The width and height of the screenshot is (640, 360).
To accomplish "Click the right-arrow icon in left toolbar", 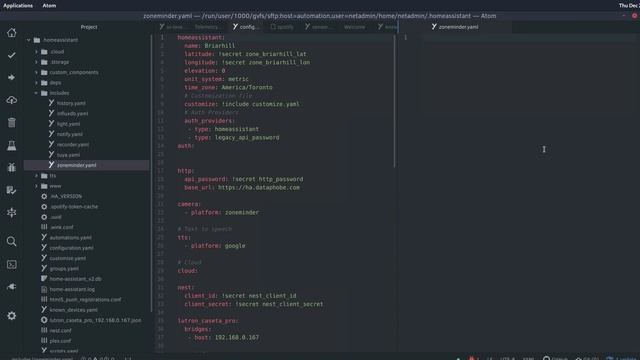I will pyautogui.click(x=11, y=78).
